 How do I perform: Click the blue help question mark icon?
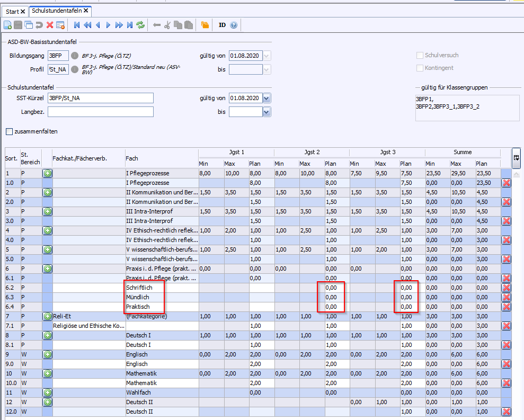pyautogui.click(x=234, y=25)
